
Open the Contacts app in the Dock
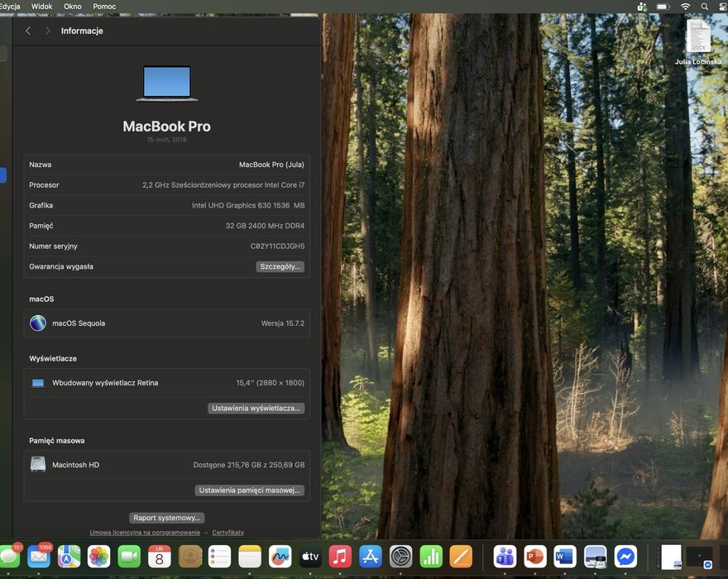click(190, 556)
